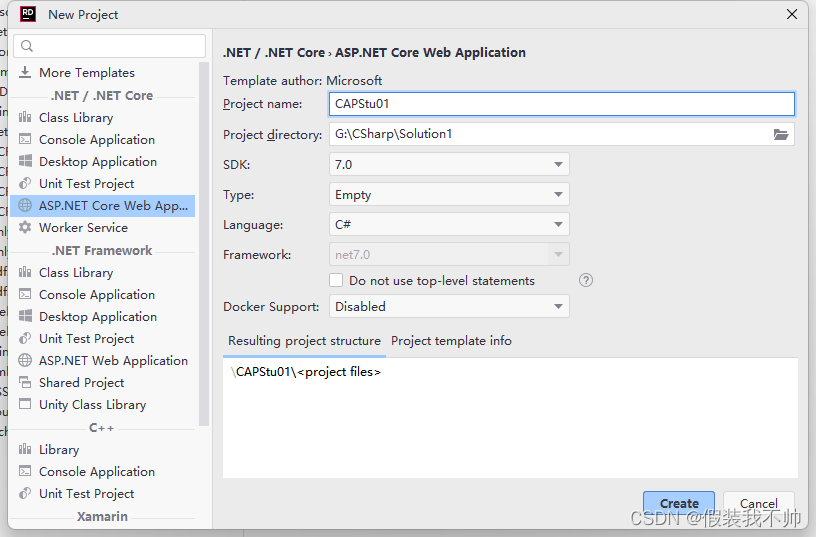Open the disabled Framework net7.0 dropdown
The image size is (816, 537).
point(449,254)
